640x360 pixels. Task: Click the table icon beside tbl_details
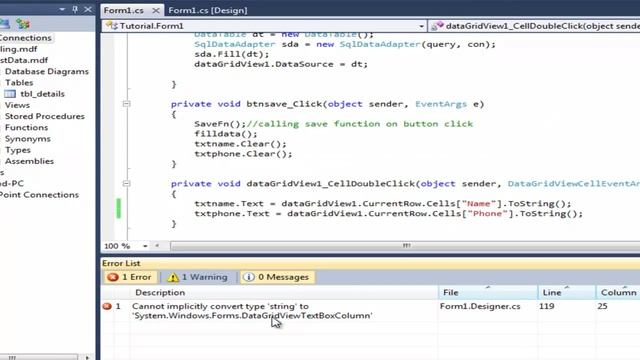pyautogui.click(x=10, y=94)
